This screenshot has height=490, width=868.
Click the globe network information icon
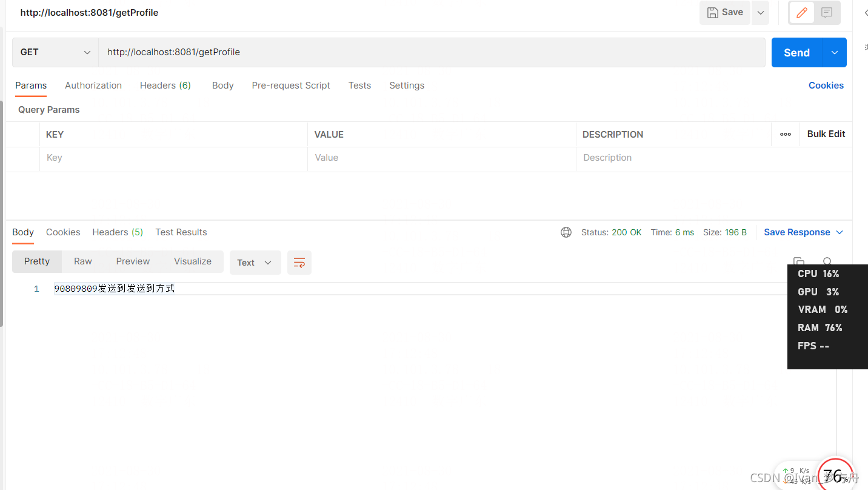[x=566, y=232]
